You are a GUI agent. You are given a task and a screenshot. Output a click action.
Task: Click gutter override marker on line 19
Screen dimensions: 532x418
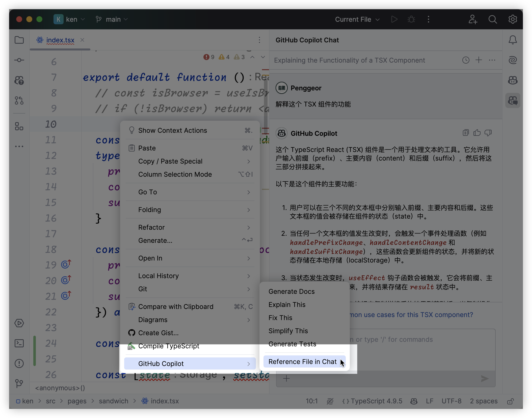point(66,264)
